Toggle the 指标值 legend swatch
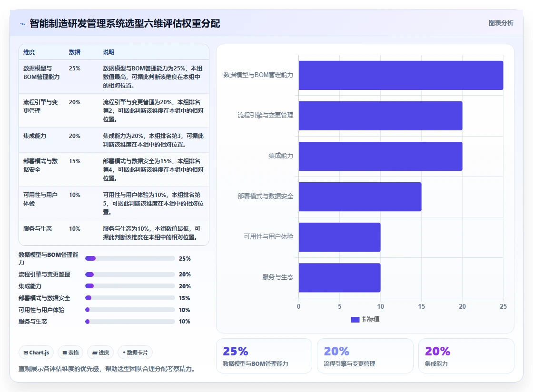Screen dimensions: 533x392 (355, 319)
